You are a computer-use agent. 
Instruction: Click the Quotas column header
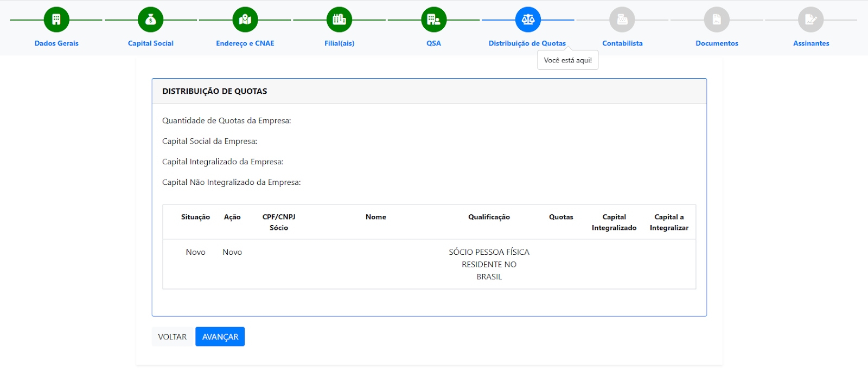561,217
